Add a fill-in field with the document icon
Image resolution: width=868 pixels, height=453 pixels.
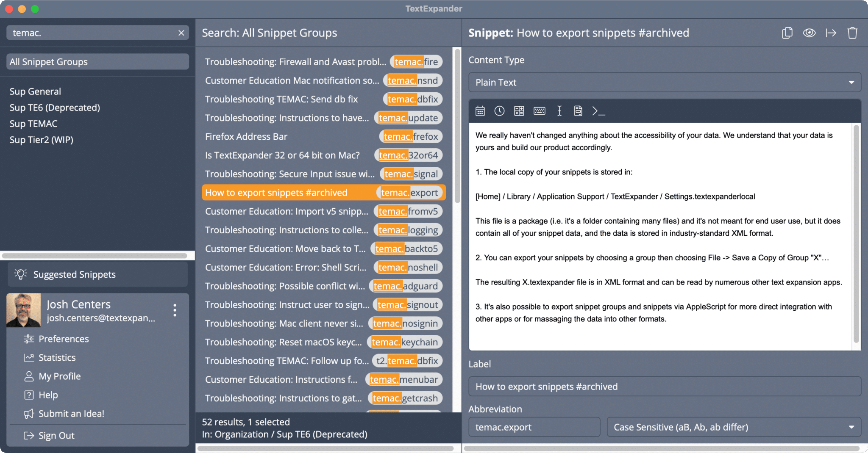pyautogui.click(x=578, y=111)
